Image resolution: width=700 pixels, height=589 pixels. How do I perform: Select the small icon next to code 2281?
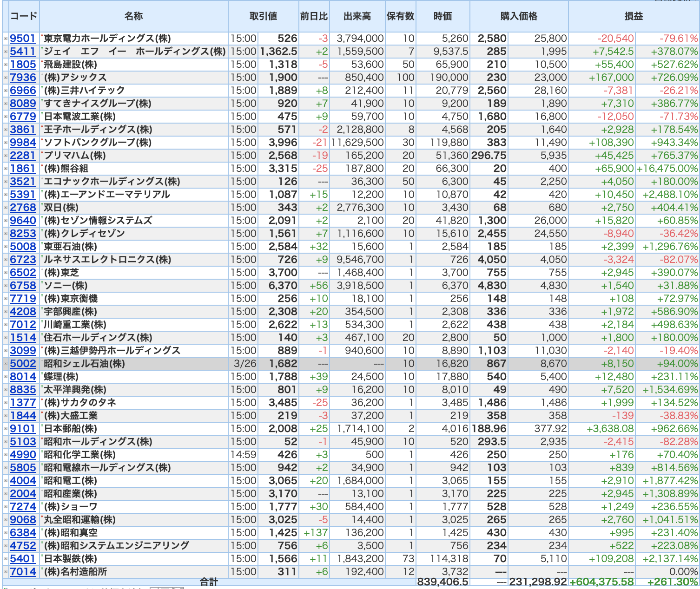[x=6, y=156]
